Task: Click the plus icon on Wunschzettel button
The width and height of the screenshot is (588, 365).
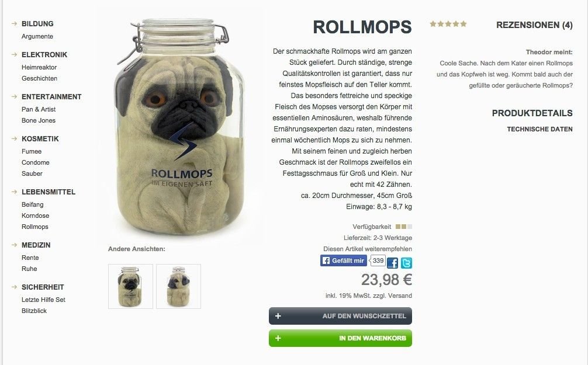Action: (x=278, y=316)
